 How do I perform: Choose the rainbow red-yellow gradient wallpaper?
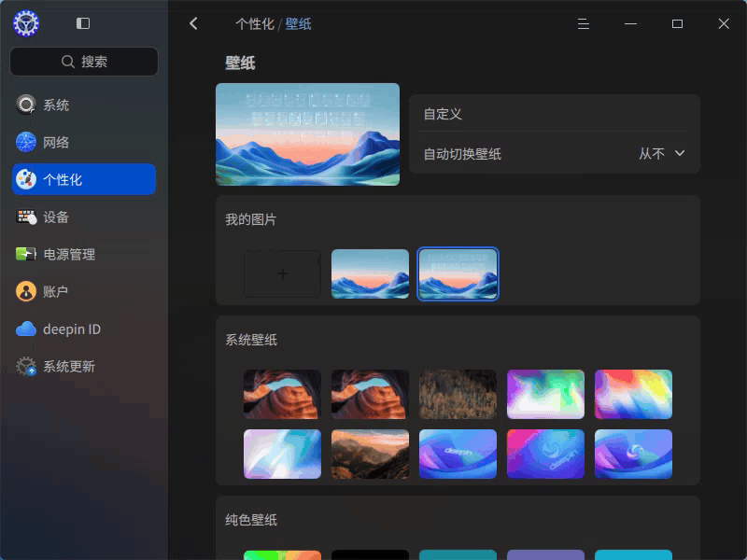click(x=633, y=394)
